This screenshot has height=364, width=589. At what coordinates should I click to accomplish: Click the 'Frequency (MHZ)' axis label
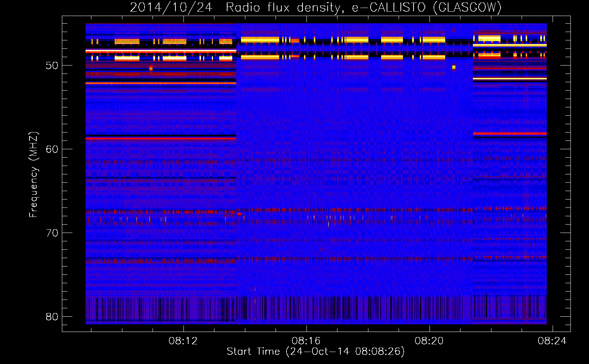pyautogui.click(x=33, y=175)
